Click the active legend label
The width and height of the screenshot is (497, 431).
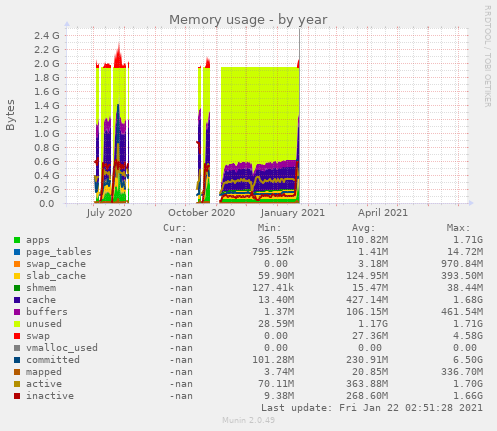click(x=44, y=384)
